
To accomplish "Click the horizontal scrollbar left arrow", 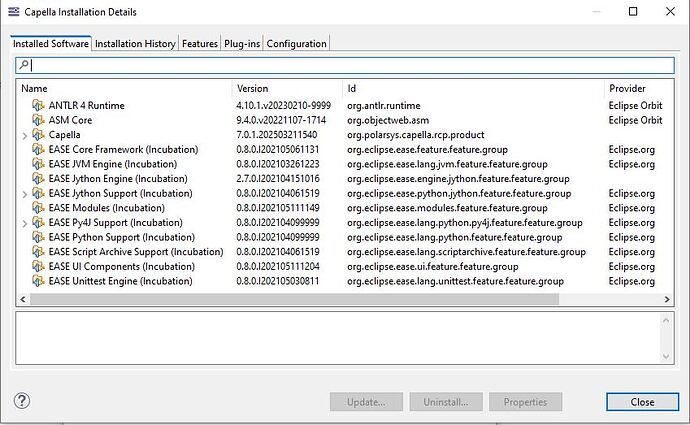I will click(23, 299).
